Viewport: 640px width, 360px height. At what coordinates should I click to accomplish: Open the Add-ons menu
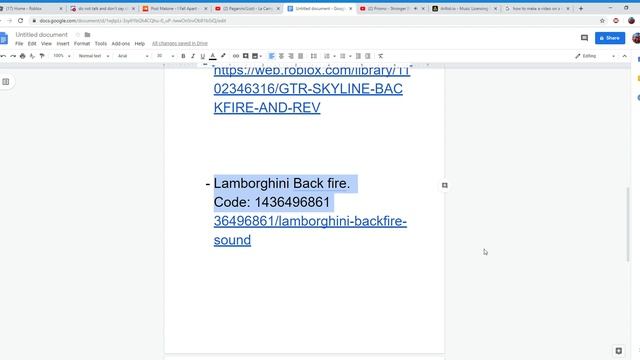(120, 44)
